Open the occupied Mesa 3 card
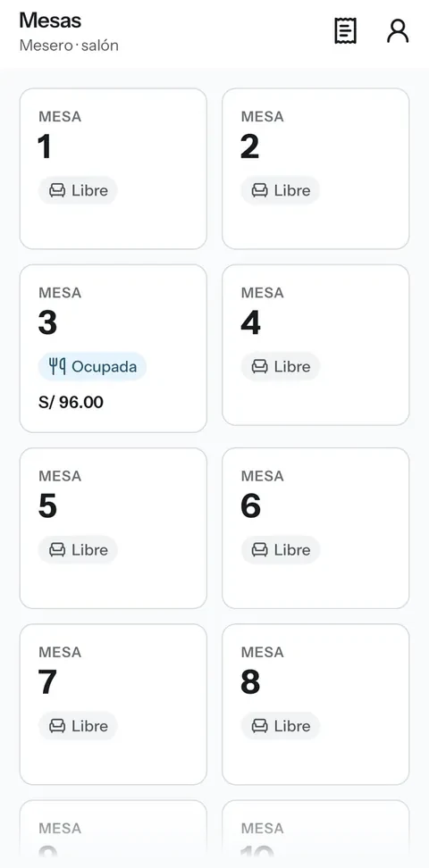Viewport: 429px width, 868px height. point(114,348)
